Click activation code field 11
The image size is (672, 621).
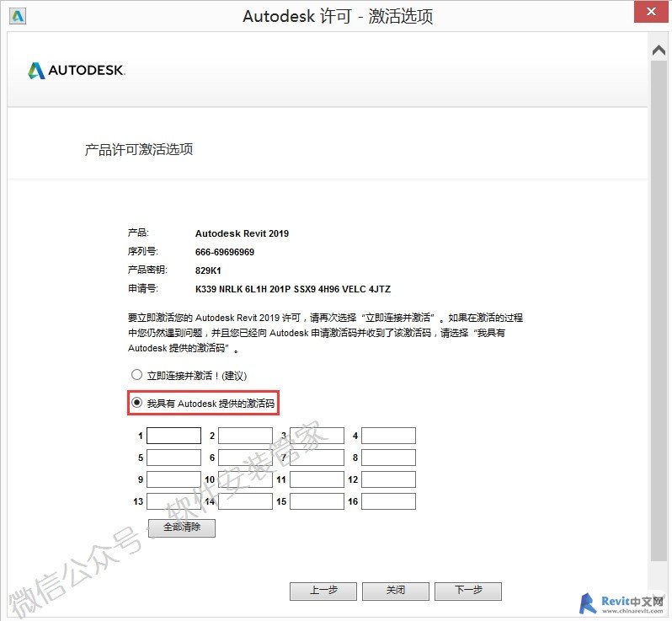317,479
